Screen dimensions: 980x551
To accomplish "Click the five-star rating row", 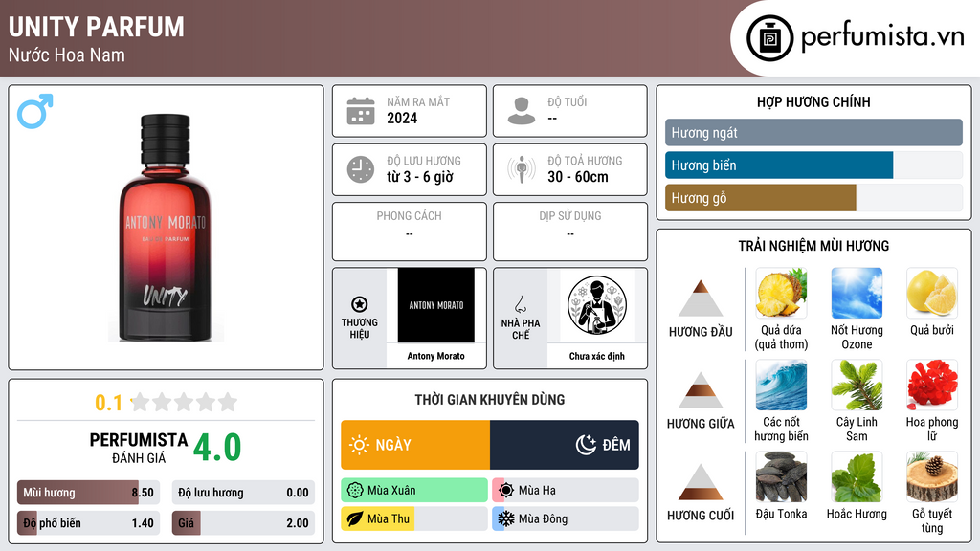I will pos(184,402).
